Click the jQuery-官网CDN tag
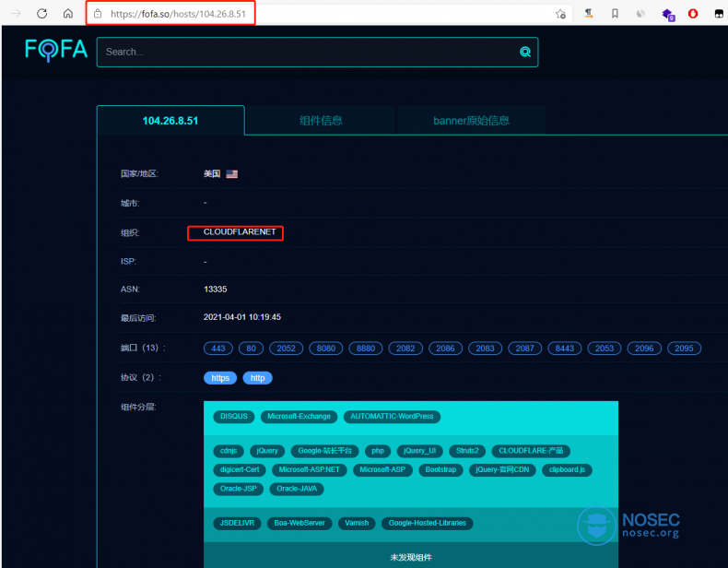Screen dimensions: 728x568 [x=502, y=470]
